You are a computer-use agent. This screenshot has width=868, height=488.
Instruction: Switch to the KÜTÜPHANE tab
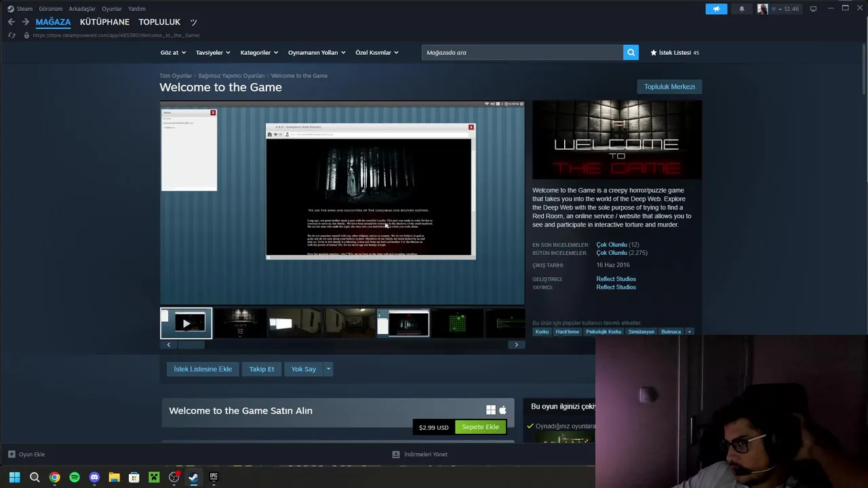pyautogui.click(x=104, y=22)
